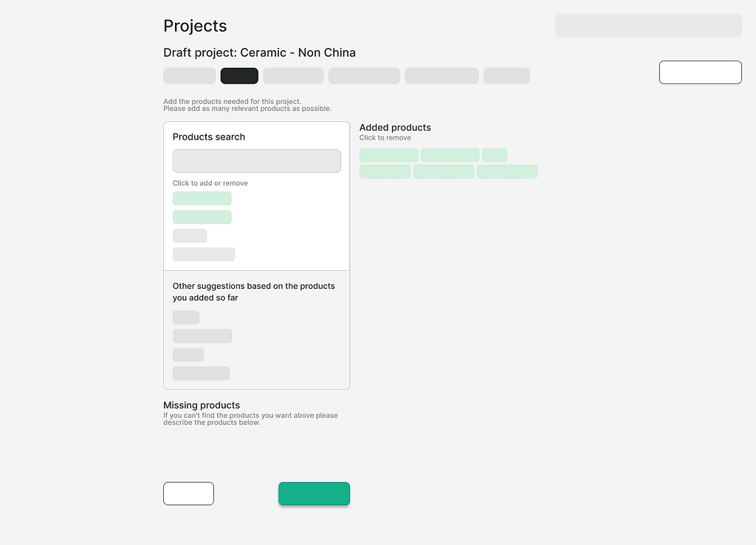Click the dark active step tab

click(x=239, y=76)
